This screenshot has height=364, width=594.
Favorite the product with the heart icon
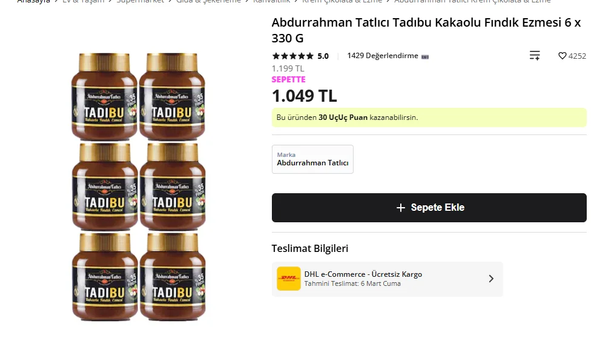click(x=562, y=56)
